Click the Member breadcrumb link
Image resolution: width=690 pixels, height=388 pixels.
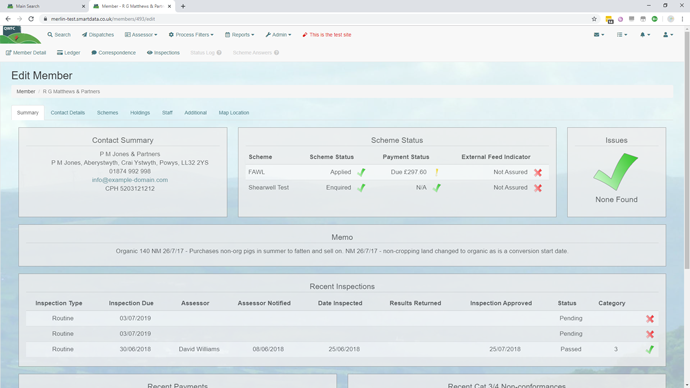pos(26,92)
